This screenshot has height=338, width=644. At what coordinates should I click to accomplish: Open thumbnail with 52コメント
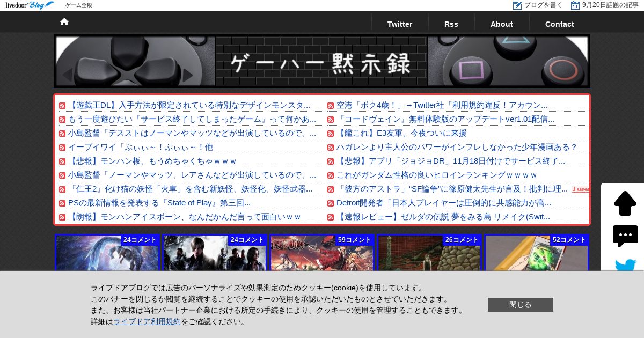coord(537,253)
